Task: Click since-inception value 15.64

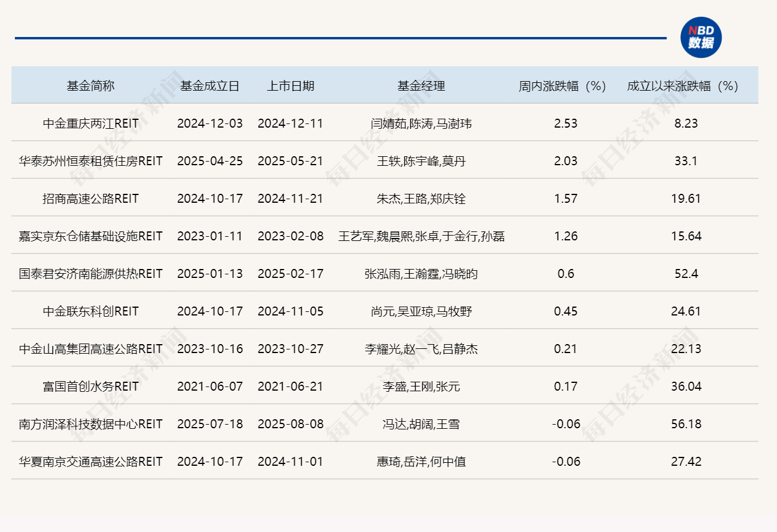Action: pos(686,236)
